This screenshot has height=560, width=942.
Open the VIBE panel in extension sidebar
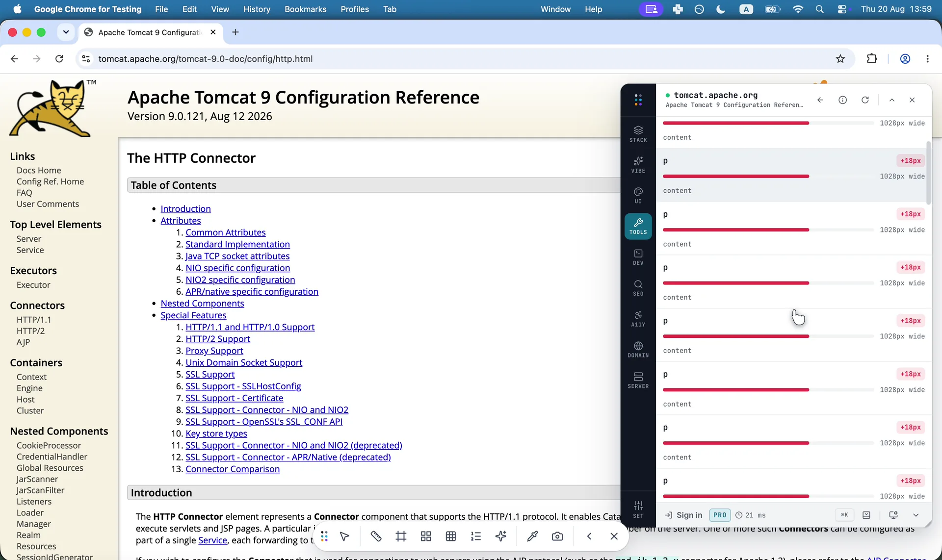(x=638, y=164)
